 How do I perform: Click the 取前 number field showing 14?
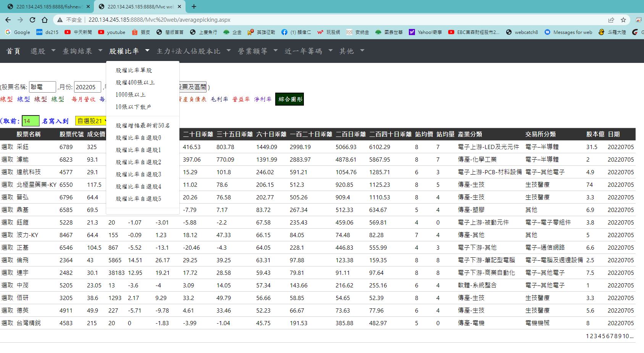tap(31, 121)
